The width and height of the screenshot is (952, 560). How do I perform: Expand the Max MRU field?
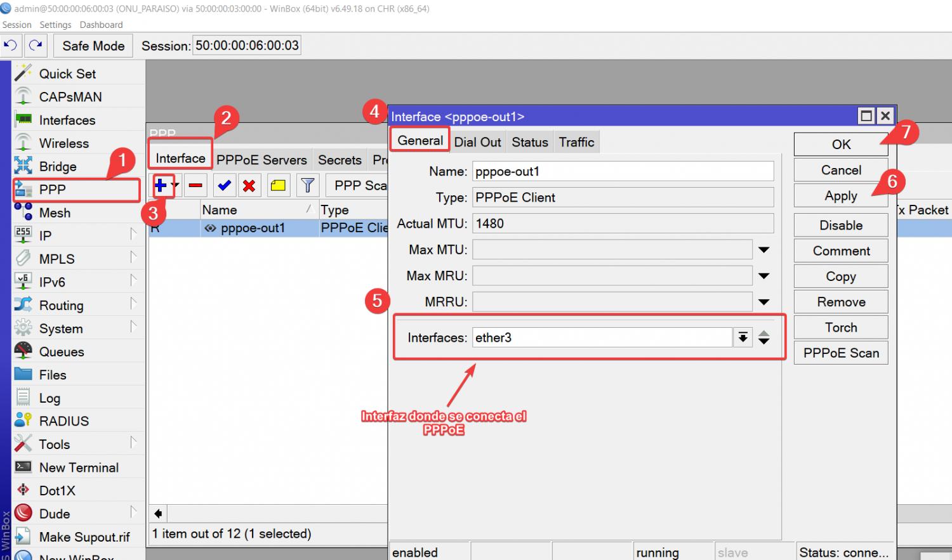pos(764,276)
